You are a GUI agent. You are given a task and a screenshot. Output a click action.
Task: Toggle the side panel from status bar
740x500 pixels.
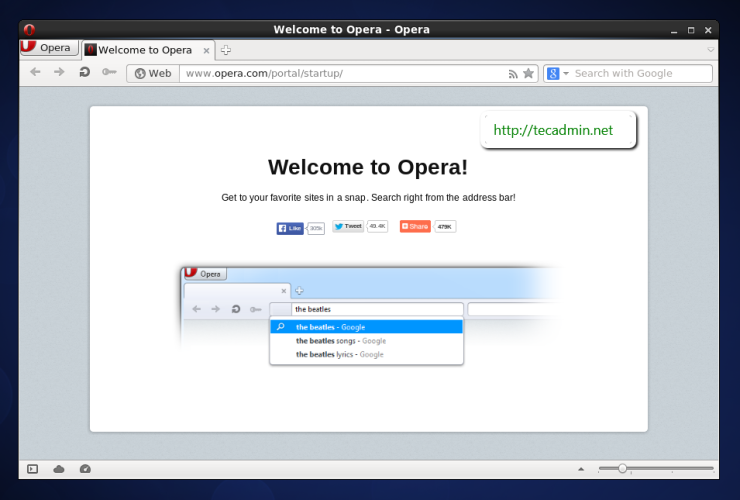[33, 468]
